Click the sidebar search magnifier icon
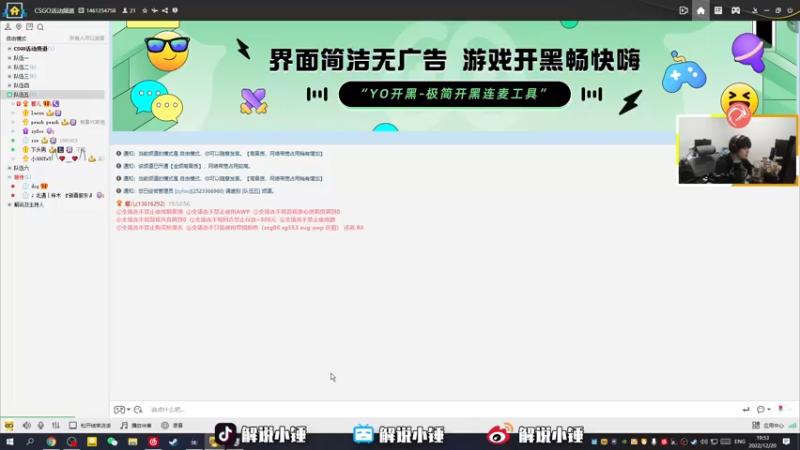The image size is (800, 450). tap(40, 27)
